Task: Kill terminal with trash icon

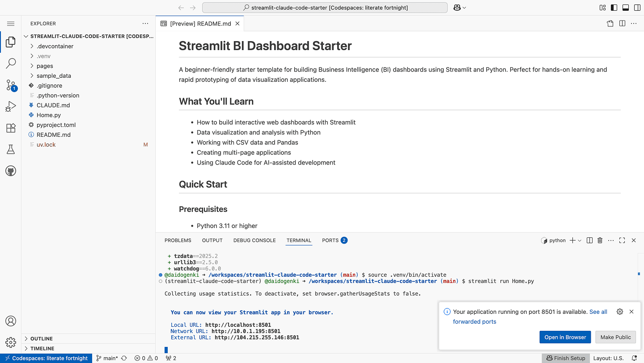Action: coord(600,241)
